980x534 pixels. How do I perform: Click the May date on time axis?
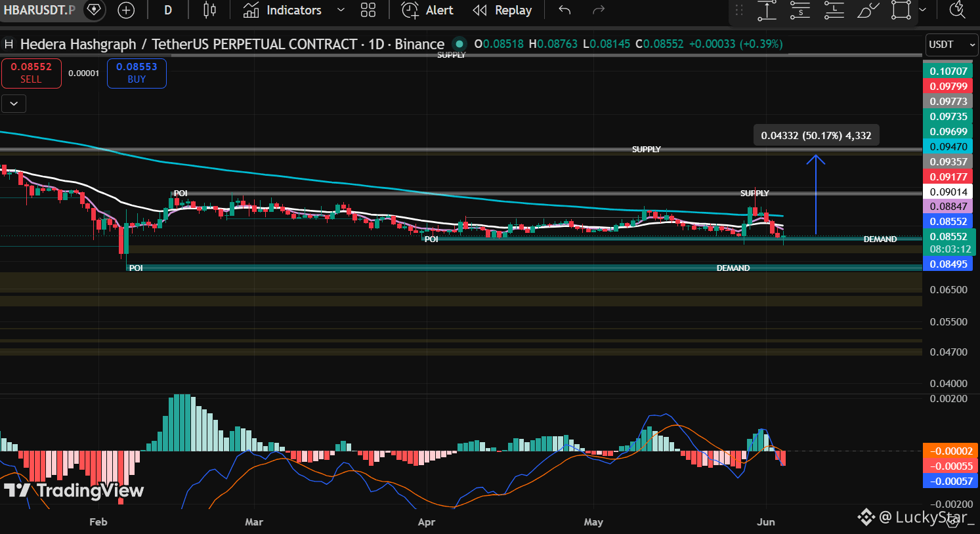pos(593,522)
